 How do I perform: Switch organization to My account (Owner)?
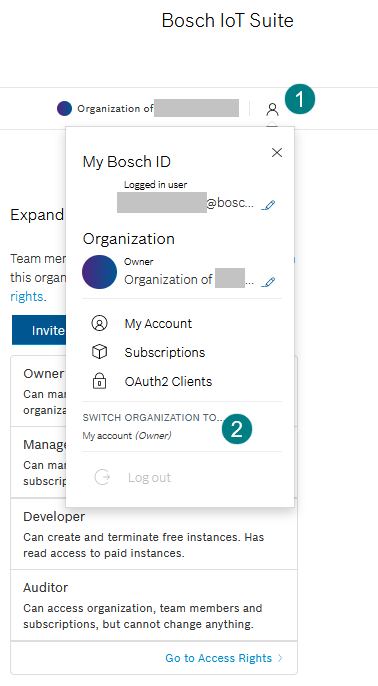tap(127, 436)
